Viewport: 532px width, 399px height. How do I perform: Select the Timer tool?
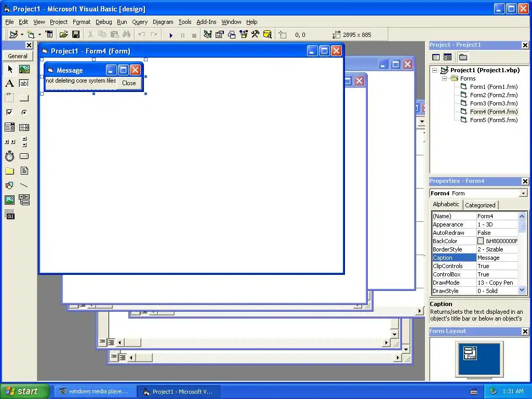click(x=10, y=156)
